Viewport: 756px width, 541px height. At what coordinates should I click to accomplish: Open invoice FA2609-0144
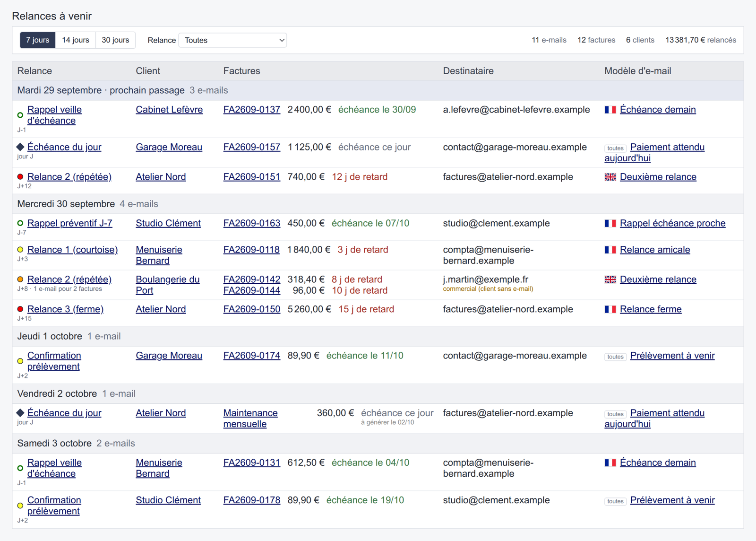click(252, 290)
